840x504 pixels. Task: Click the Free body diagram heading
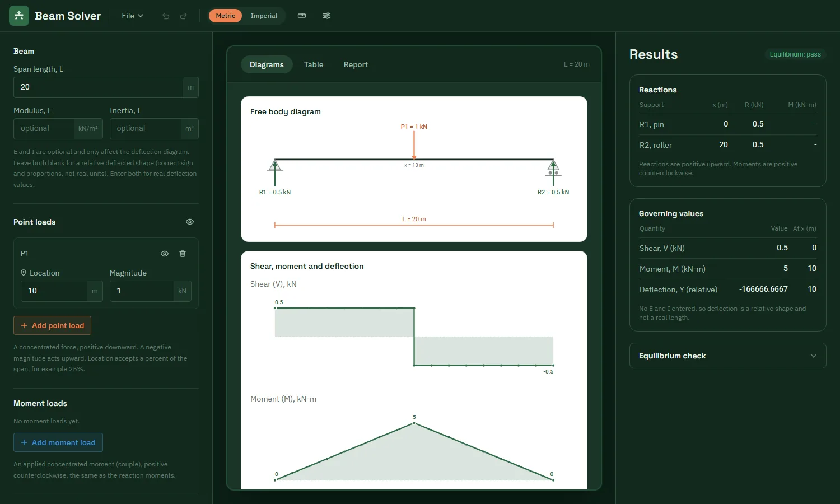coord(286,111)
